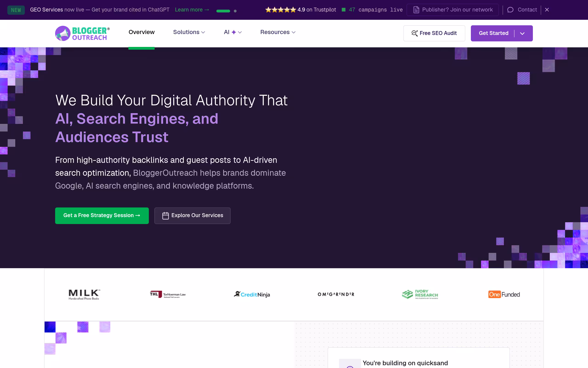Click the You're building on quicksand heading
588x368 pixels.
405,363
